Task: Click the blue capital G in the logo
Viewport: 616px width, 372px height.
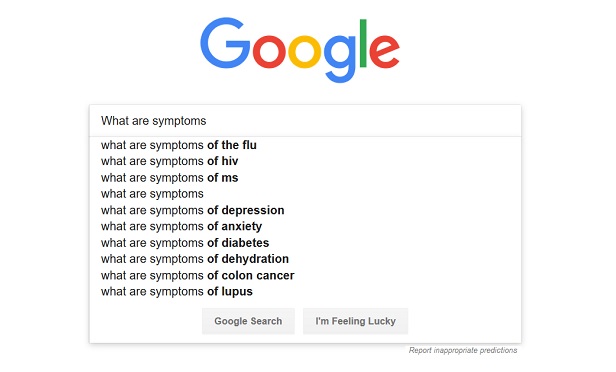Action: (225, 43)
